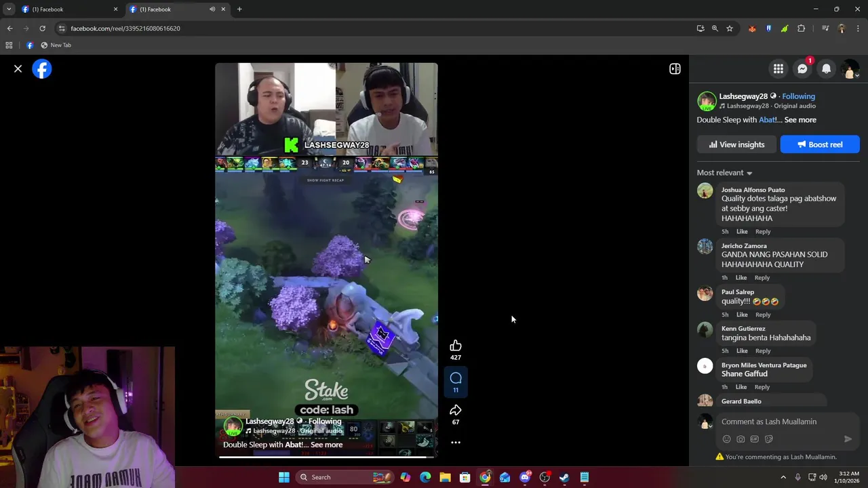The width and height of the screenshot is (868, 488).
Task: Open tagged name Shane Gaffud
Action: 745,374
